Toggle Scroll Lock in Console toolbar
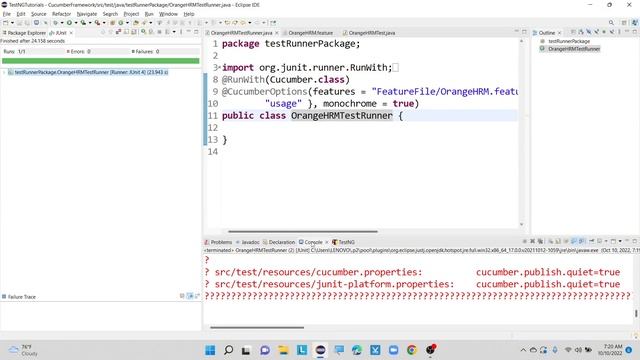640x360 pixels. point(558,241)
